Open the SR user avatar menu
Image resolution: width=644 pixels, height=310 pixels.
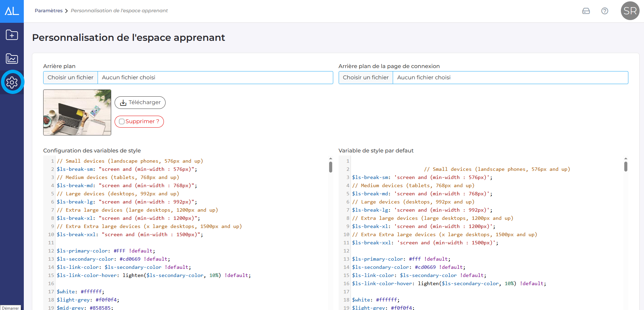pyautogui.click(x=630, y=11)
